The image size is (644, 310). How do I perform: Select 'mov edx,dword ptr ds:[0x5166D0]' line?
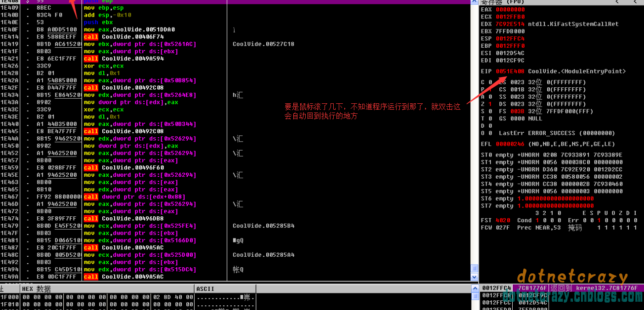click(x=140, y=240)
